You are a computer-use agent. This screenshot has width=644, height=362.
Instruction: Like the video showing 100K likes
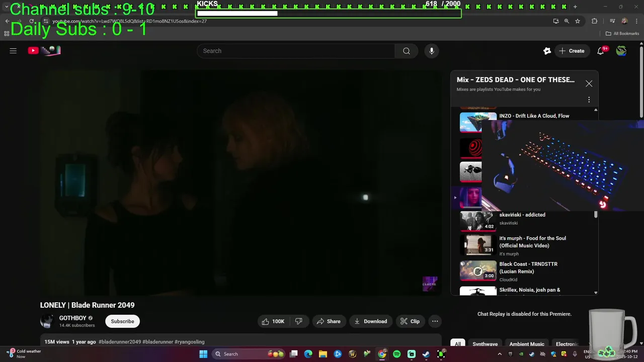[x=273, y=321]
